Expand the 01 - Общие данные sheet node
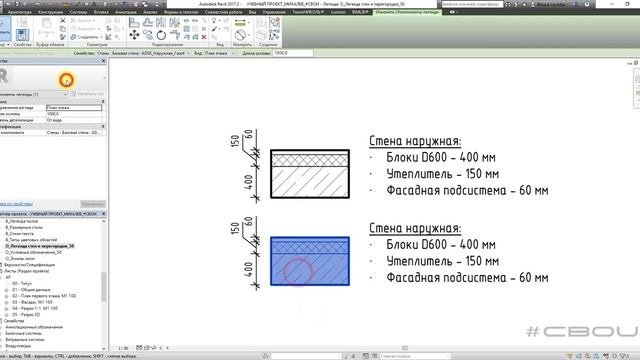The width and height of the screenshot is (640, 360). click(7, 290)
